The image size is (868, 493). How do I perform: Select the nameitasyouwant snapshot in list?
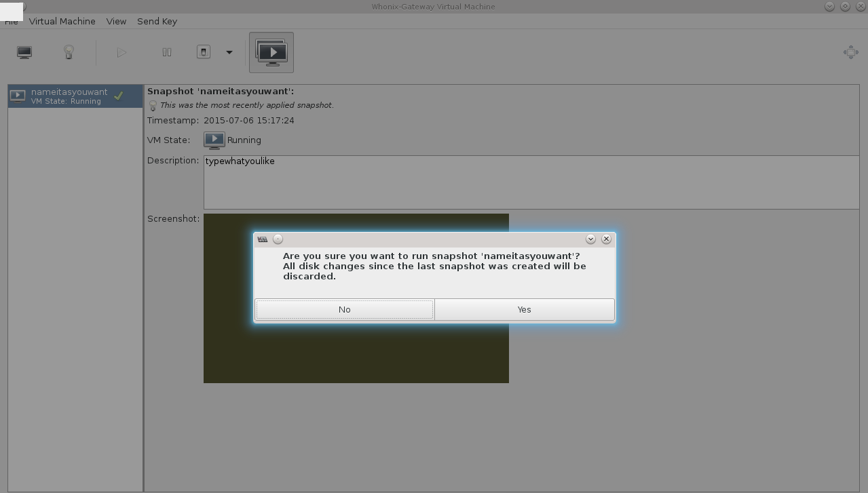pos(75,96)
